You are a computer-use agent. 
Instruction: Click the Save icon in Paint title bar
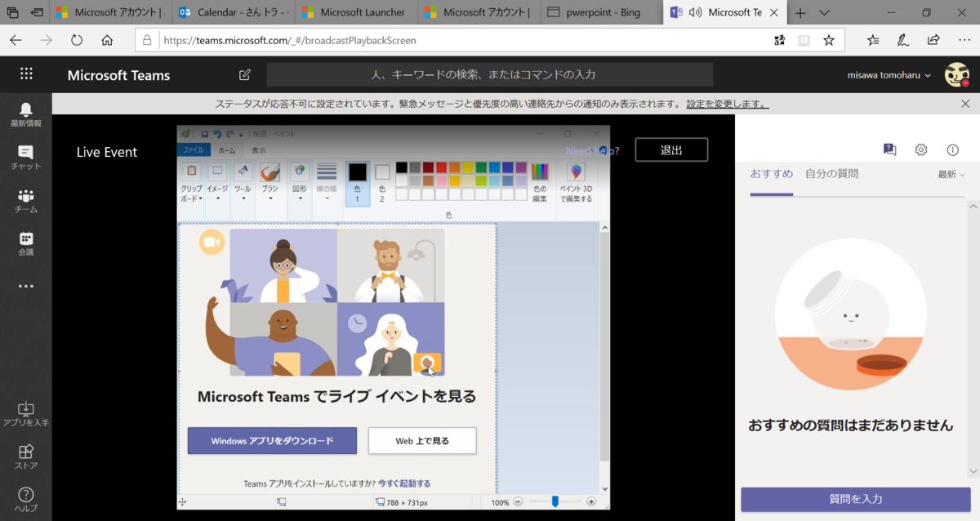coord(204,134)
